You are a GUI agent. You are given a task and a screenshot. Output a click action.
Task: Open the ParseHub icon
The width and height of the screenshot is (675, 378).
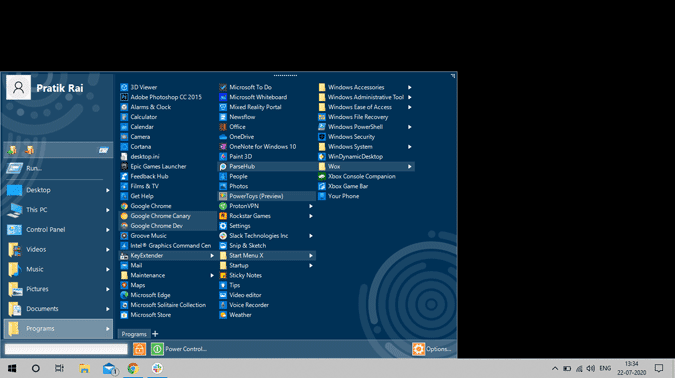point(223,167)
